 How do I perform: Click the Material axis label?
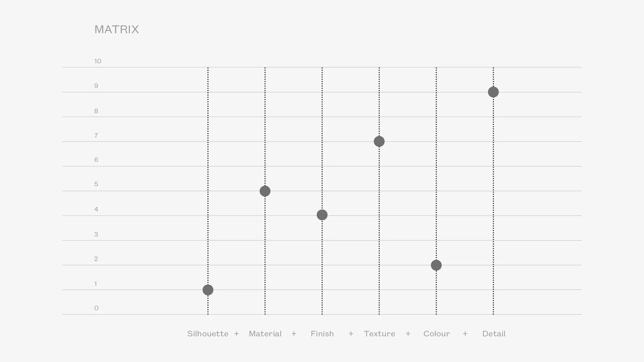click(265, 334)
